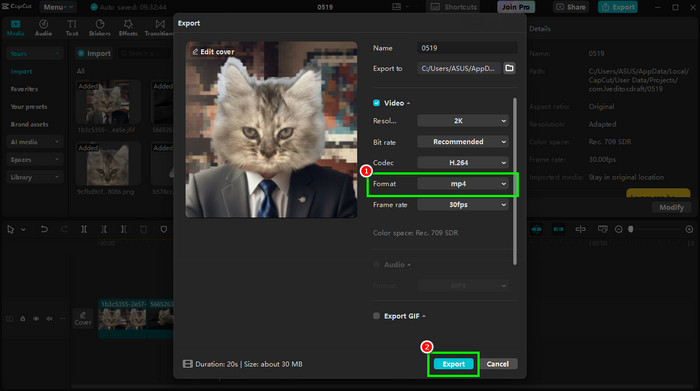Open the Codec H.264 dropdown
This screenshot has height=391, width=700.
463,162
